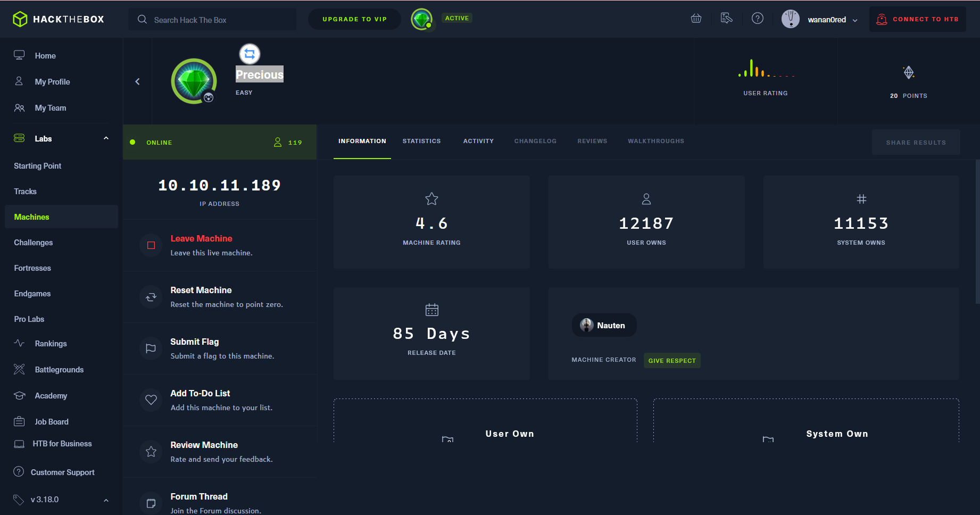Collapse the Labs sidebar section
This screenshot has height=515, width=980.
pos(106,138)
